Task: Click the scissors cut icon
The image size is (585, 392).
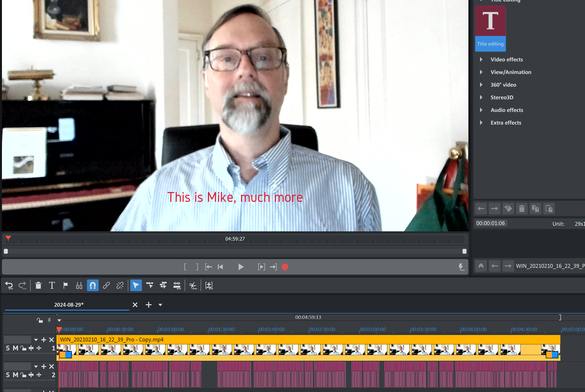Action: pyautogui.click(x=193, y=285)
